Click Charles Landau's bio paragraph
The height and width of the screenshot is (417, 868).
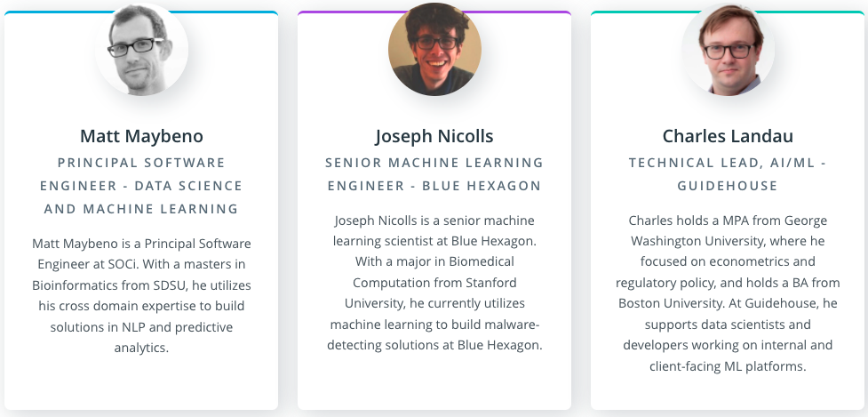point(728,293)
